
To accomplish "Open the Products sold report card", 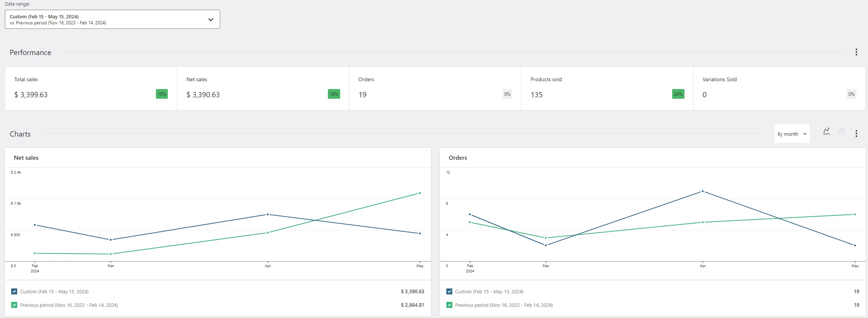I will coord(607,88).
